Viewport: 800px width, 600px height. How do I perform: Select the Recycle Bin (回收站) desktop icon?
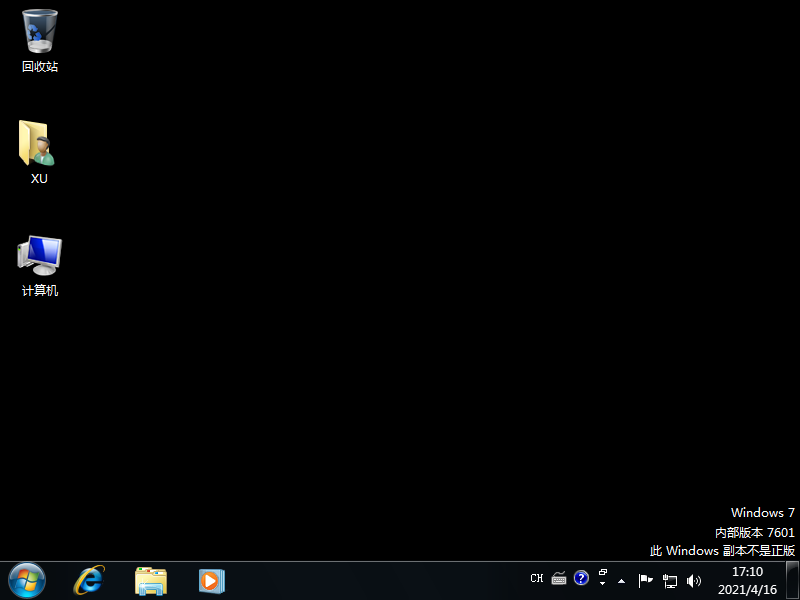(40, 34)
